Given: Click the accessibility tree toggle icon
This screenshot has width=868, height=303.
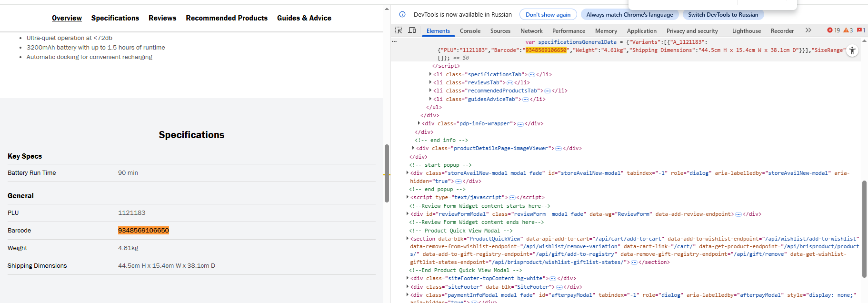Looking at the screenshot, I should (x=852, y=50).
